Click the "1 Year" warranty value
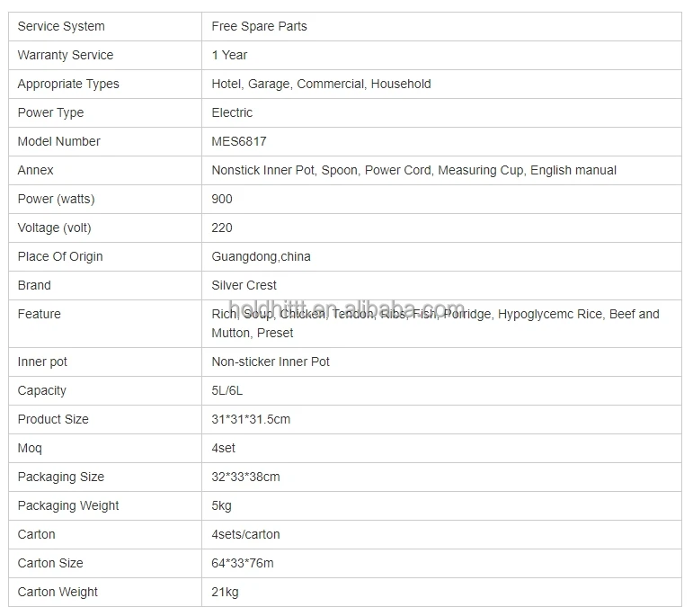The width and height of the screenshot is (693, 616). 229,55
